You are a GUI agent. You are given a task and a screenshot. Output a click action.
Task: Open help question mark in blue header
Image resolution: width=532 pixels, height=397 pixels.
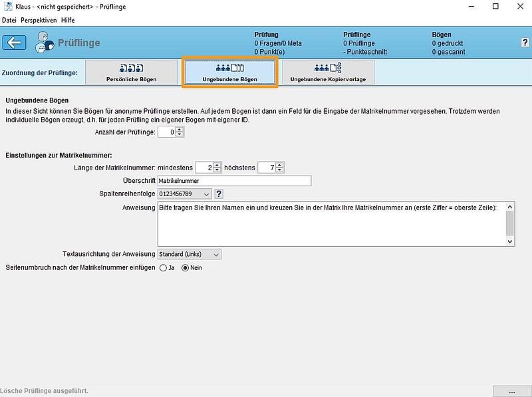pos(525,43)
